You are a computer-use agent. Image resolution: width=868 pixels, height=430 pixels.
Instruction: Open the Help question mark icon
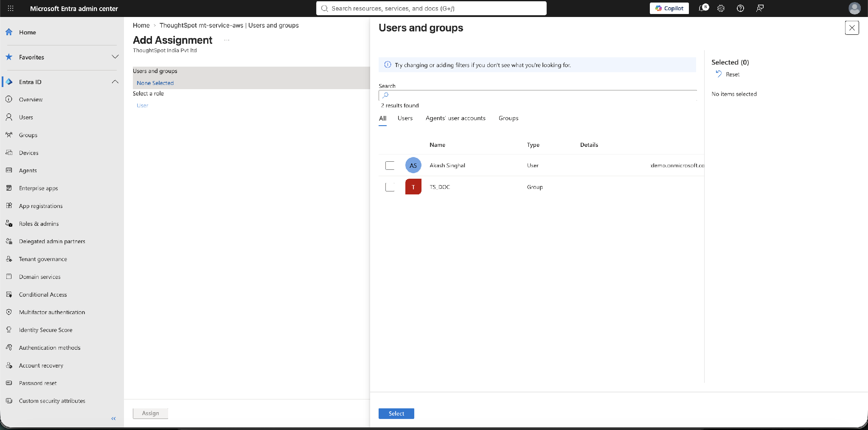[x=740, y=8]
